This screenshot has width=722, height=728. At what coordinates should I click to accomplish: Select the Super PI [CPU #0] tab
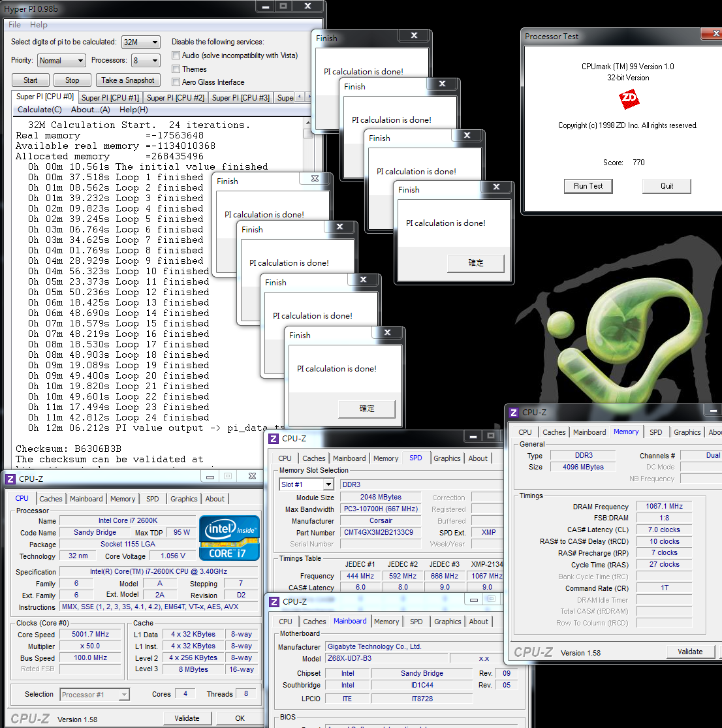click(44, 97)
